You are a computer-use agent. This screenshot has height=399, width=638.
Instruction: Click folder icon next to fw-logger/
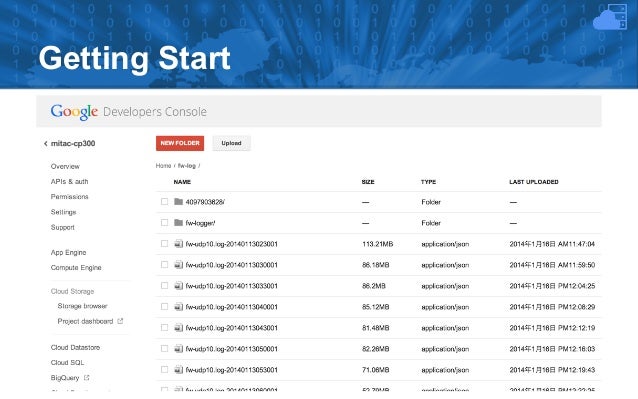tap(178, 222)
